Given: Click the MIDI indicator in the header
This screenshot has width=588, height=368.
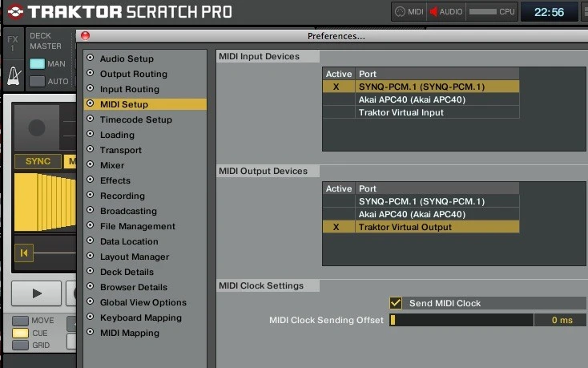Looking at the screenshot, I should click(409, 12).
